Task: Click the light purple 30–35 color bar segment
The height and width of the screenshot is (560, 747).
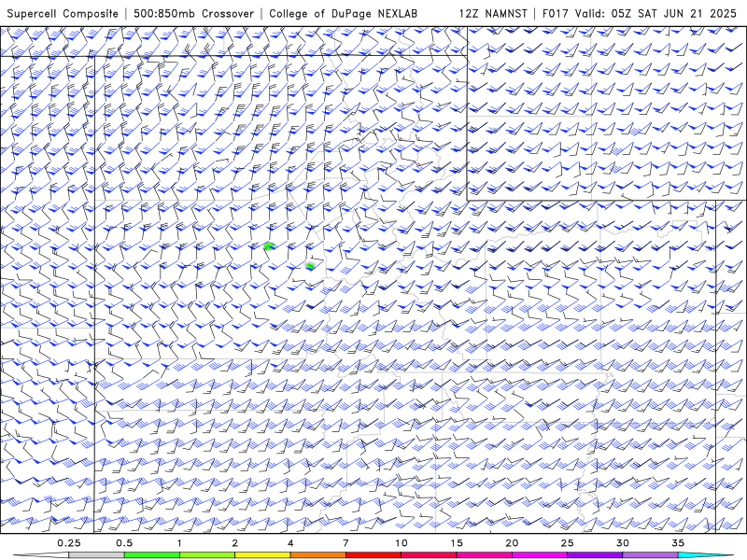Action: click(x=650, y=555)
